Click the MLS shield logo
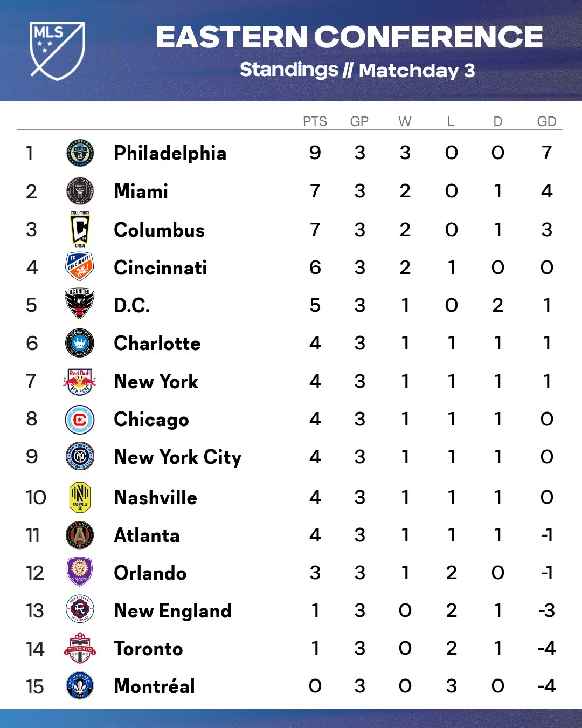 click(57, 51)
